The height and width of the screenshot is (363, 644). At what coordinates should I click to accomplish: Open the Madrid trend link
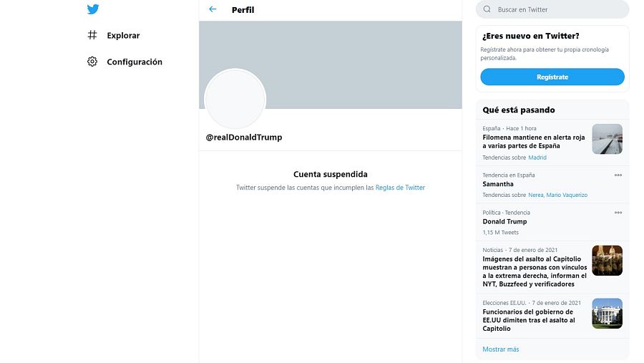[537, 158]
